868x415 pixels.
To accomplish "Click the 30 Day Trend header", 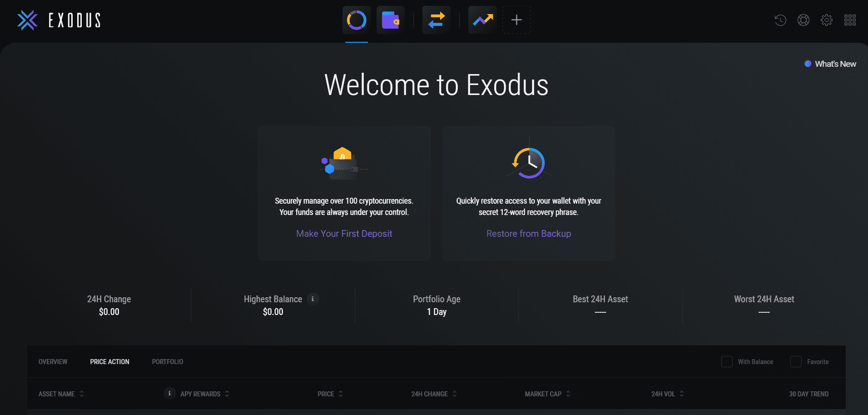I will [809, 394].
